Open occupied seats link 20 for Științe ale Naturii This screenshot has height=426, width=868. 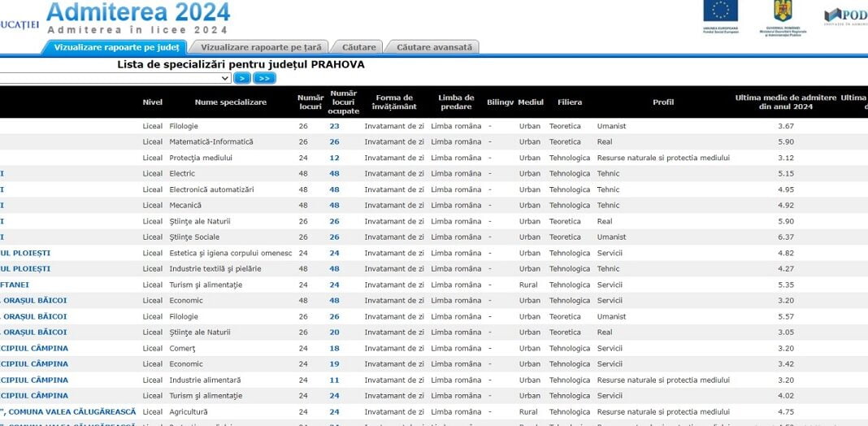[334, 333]
